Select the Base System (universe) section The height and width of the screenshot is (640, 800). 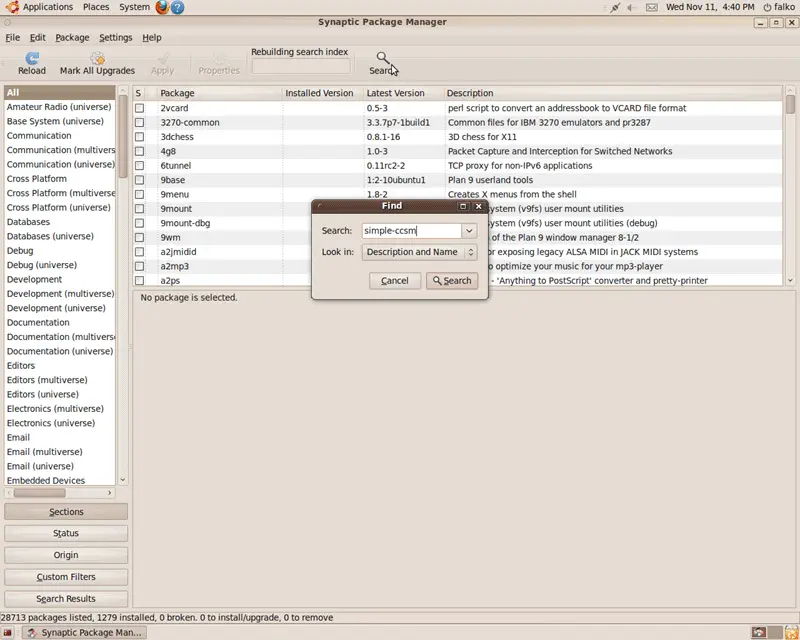click(60, 121)
